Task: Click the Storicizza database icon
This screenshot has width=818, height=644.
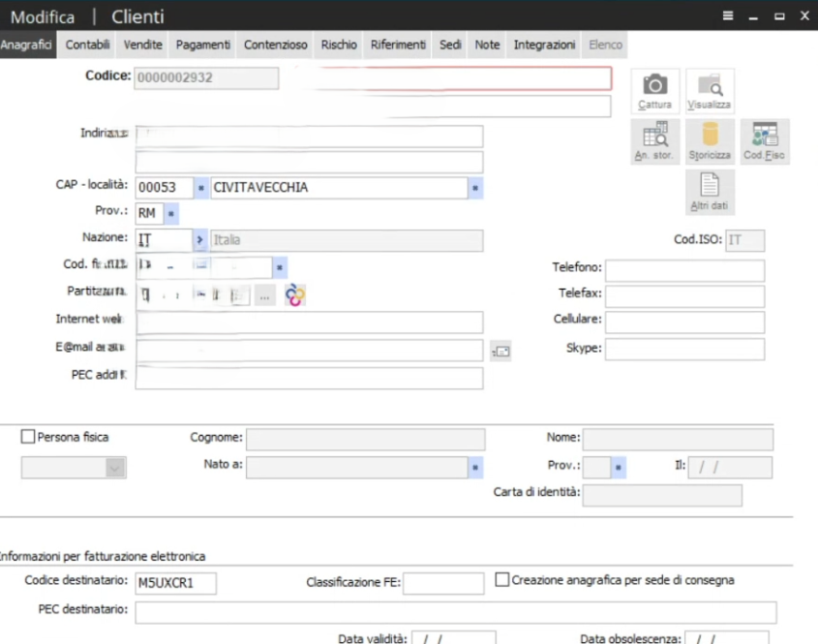Action: tap(710, 141)
